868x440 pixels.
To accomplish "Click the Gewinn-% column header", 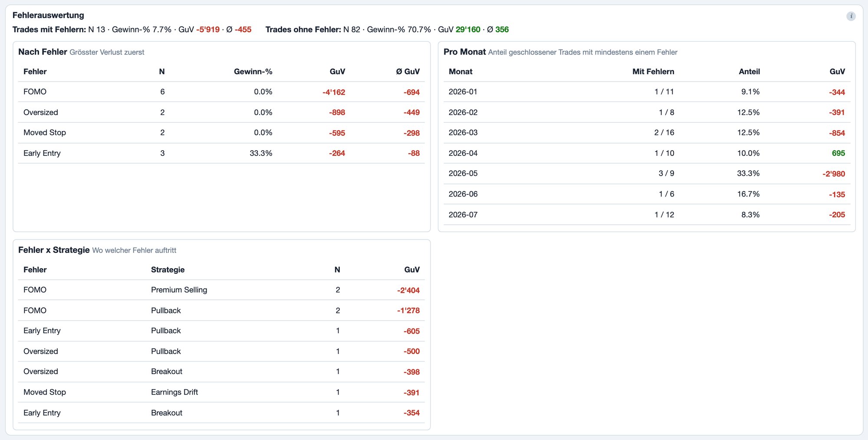I will coord(253,72).
